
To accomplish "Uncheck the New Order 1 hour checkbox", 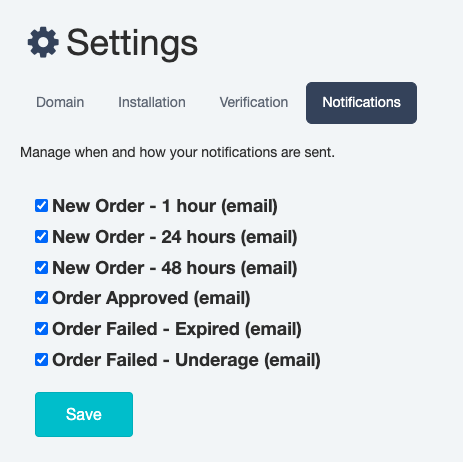I will point(41,206).
